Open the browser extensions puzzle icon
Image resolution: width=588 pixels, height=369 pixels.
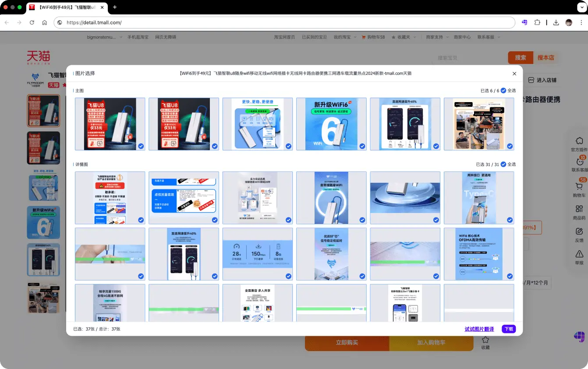538,22
